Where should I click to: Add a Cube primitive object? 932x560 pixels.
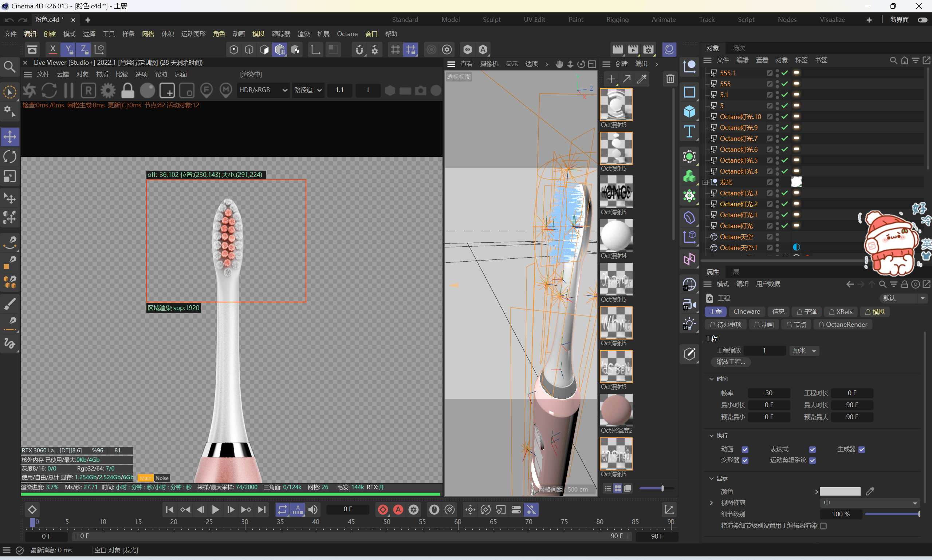click(x=689, y=112)
